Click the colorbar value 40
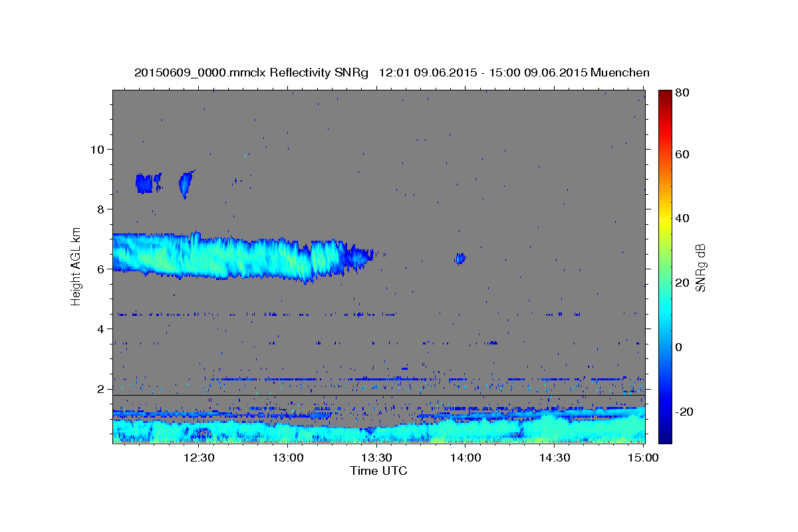Screen dimensions: 798x532 point(682,218)
